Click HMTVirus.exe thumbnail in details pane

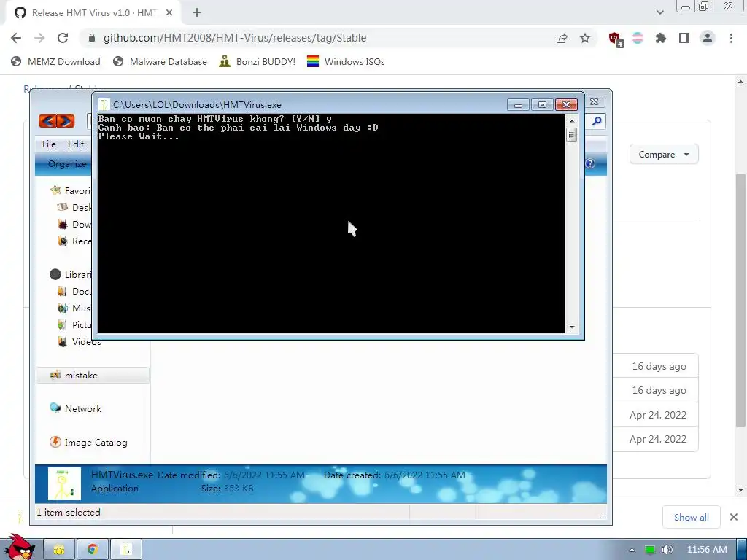[64, 484]
